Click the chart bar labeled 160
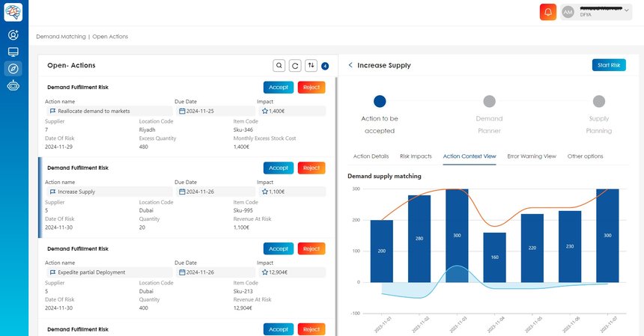 (494, 257)
